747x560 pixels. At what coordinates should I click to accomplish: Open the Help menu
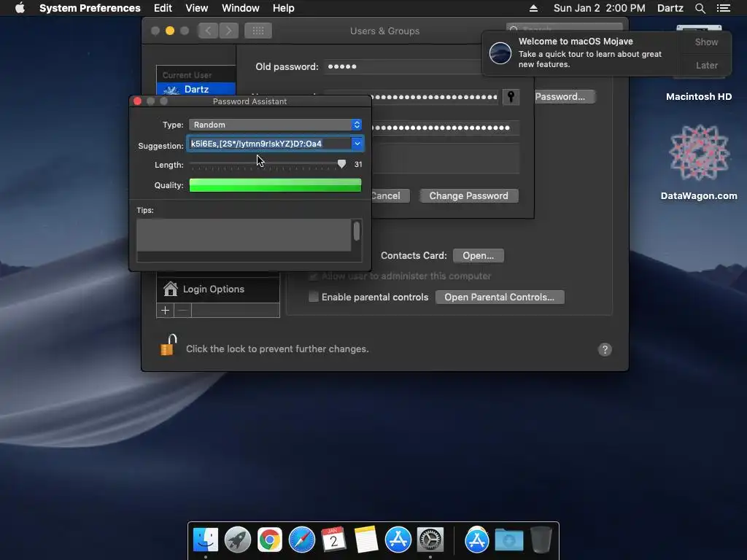click(284, 8)
